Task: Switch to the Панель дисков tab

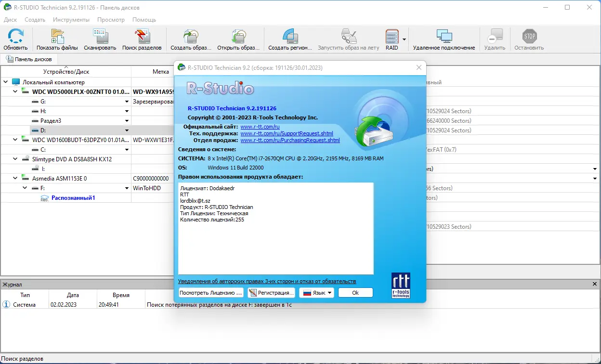Action: [29, 59]
